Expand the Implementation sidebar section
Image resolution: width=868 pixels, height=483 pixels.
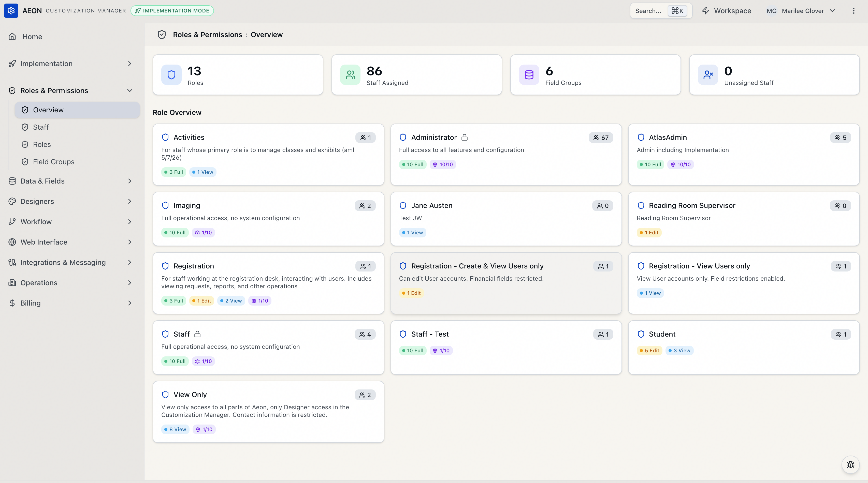71,64
